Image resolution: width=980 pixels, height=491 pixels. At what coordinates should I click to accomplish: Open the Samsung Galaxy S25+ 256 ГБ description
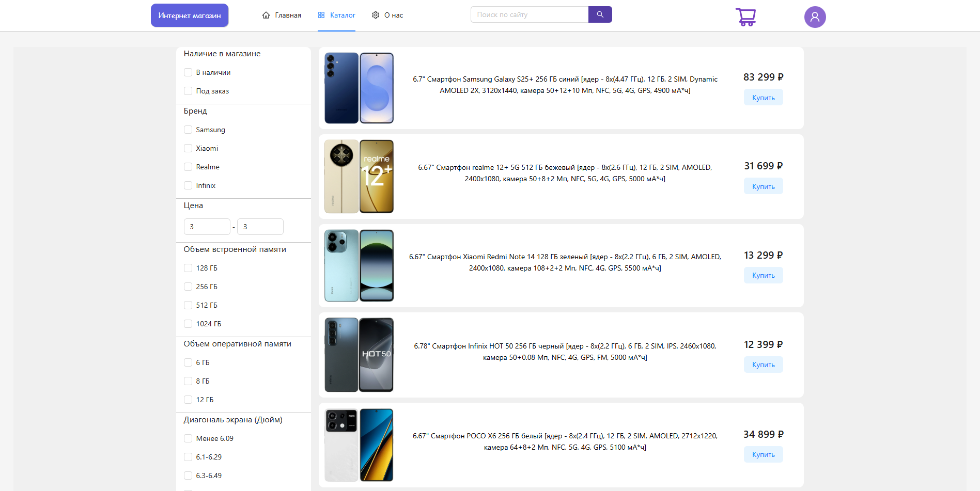click(x=565, y=85)
